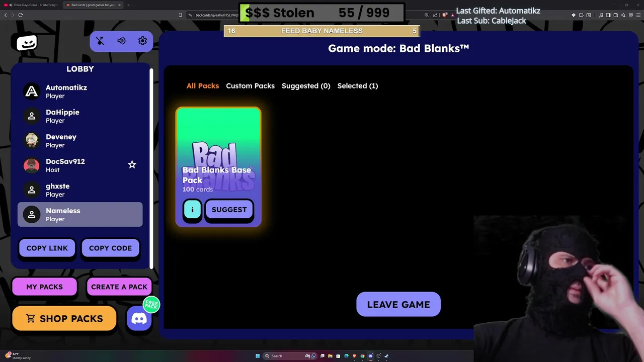Open the browser hamburger menu
This screenshot has height=362, width=644.
coord(638,15)
